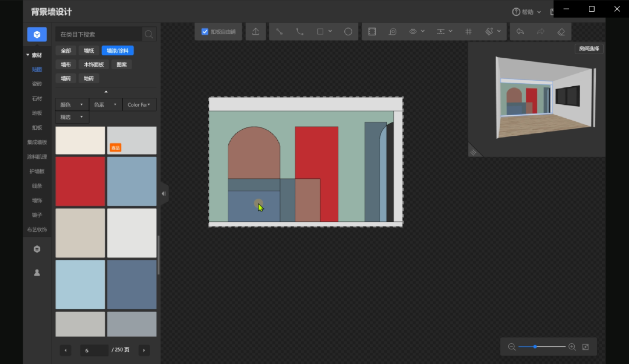Toggle the grid display icon
This screenshot has width=629, height=364.
pyautogui.click(x=468, y=31)
